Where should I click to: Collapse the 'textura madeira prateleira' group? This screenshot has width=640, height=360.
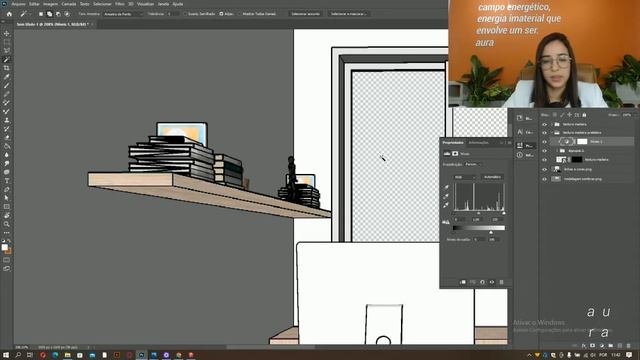tap(552, 133)
